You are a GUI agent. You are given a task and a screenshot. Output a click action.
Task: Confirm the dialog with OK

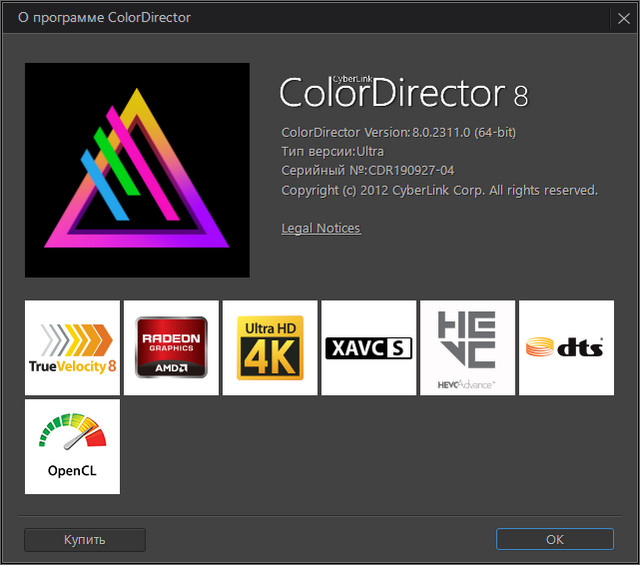[555, 539]
